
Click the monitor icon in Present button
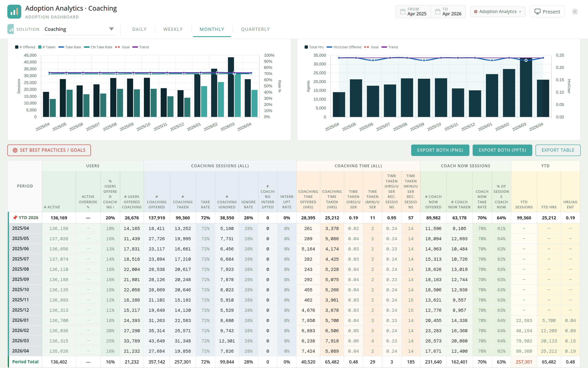click(x=537, y=12)
